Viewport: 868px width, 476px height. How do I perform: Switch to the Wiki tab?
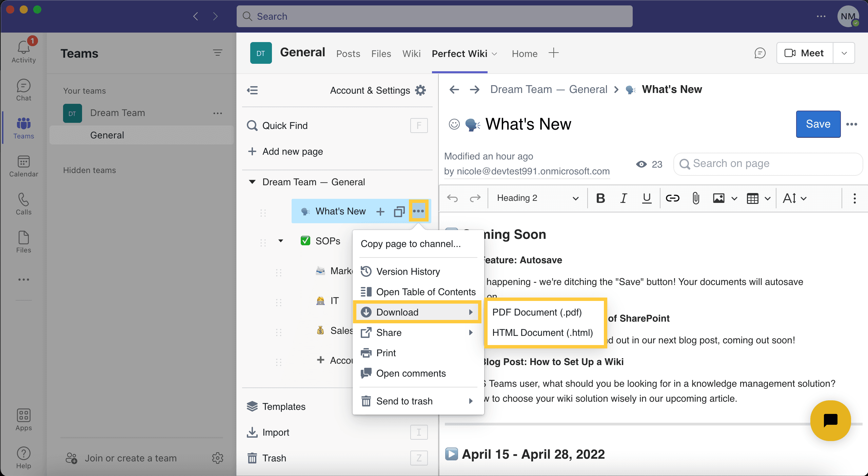(411, 54)
